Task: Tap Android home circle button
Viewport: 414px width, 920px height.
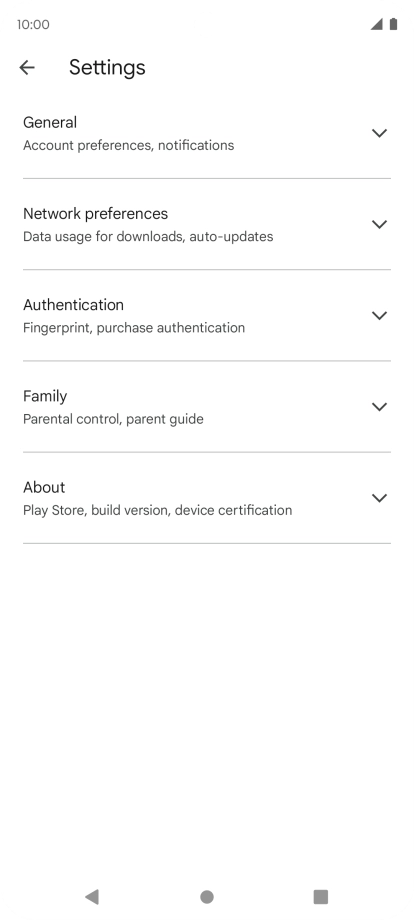Action: coord(207,897)
